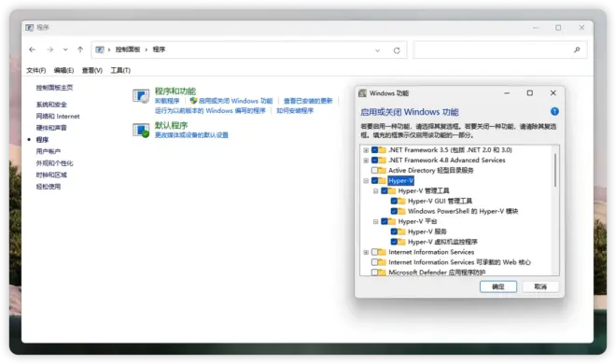
Task: Open the 如何安装程序 link
Action: [295, 111]
